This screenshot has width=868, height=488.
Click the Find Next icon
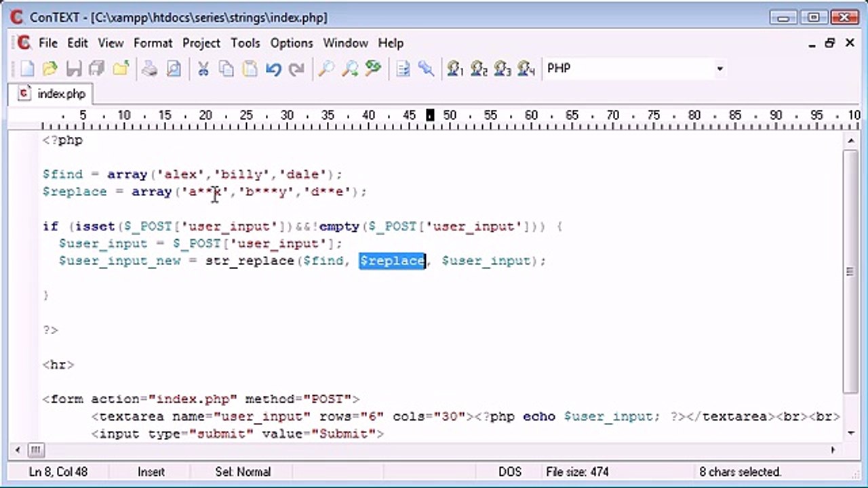[350, 68]
